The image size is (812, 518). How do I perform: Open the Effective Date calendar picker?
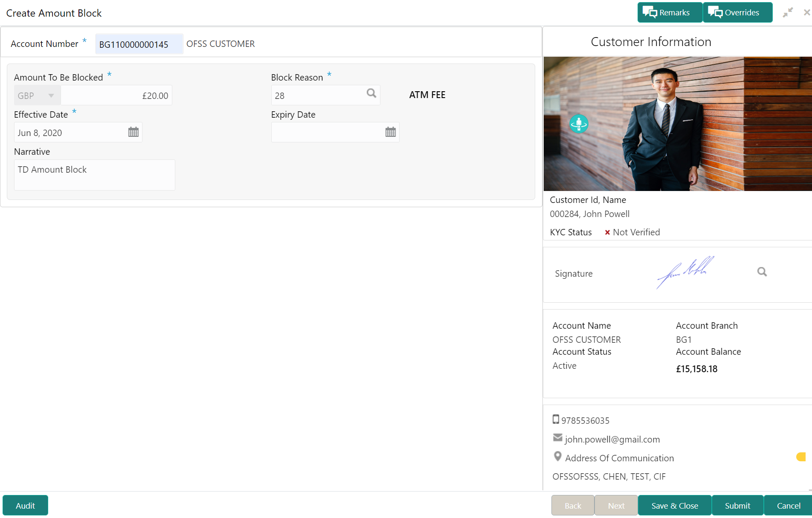click(133, 132)
